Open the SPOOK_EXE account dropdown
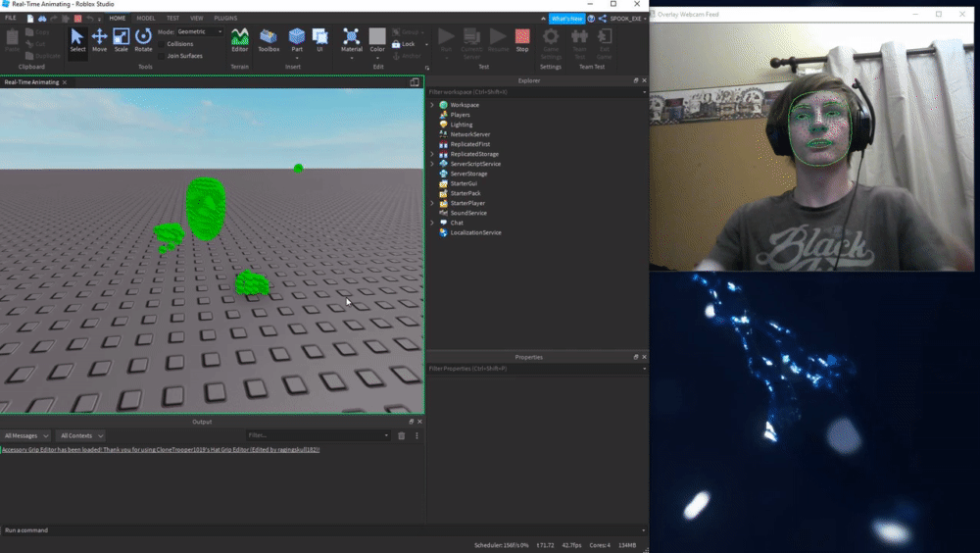This screenshot has width=980, height=553. click(628, 19)
